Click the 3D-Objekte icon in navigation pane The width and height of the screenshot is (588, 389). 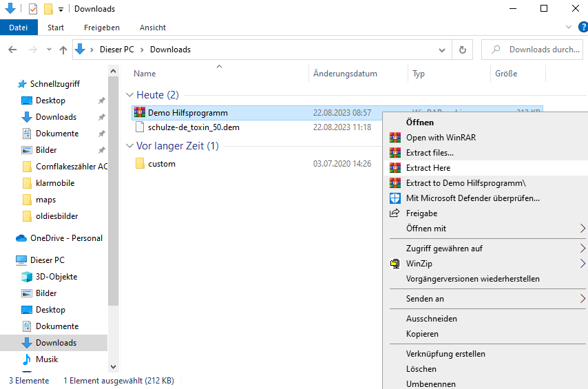(x=27, y=277)
